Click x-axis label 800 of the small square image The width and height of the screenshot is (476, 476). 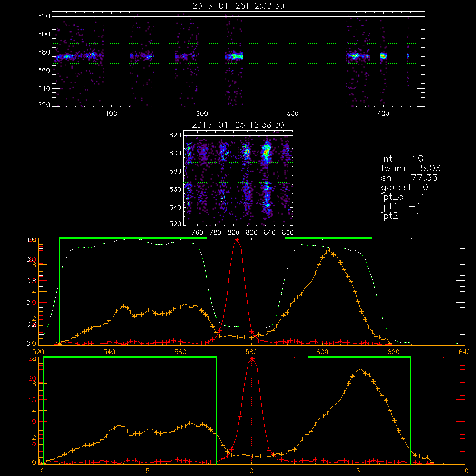click(233, 232)
